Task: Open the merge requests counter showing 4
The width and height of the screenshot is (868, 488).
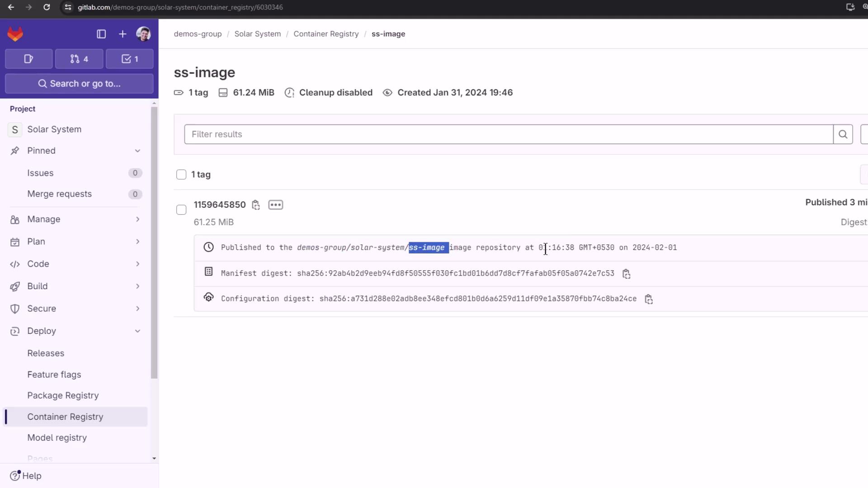Action: pos(79,59)
